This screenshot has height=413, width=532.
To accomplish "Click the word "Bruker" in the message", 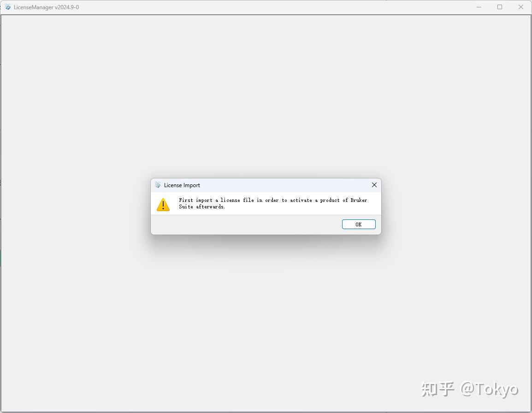I will pos(359,200).
